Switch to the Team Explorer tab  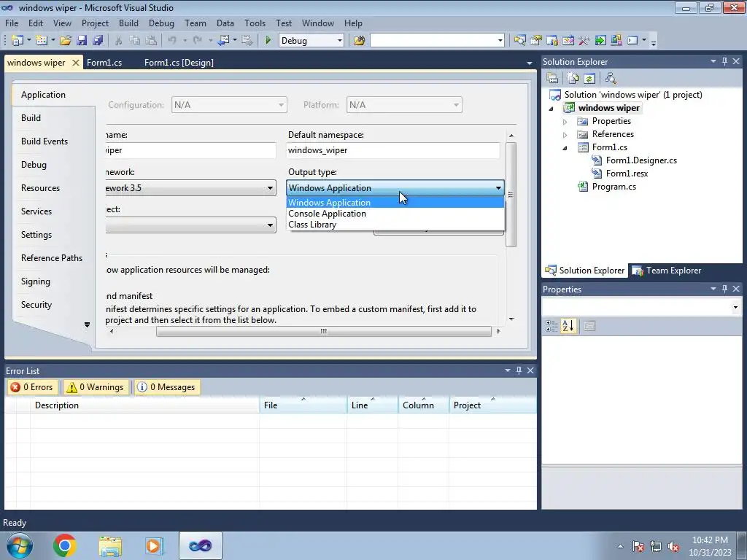[x=667, y=270]
